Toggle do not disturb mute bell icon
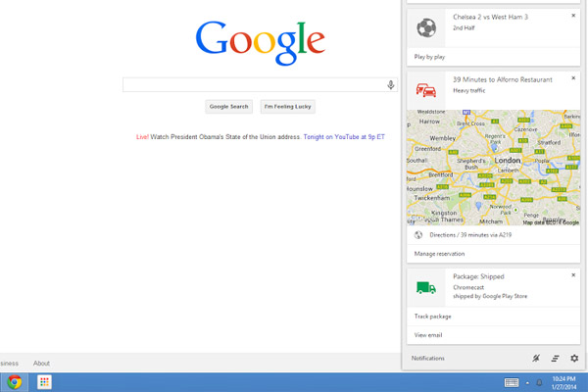Screen dimensions: 588x392 (536, 359)
